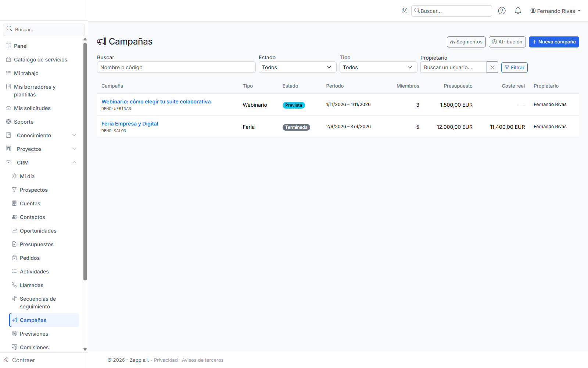Click the Oportunidades chart icon
The height and width of the screenshot is (368, 588).
click(x=14, y=230)
